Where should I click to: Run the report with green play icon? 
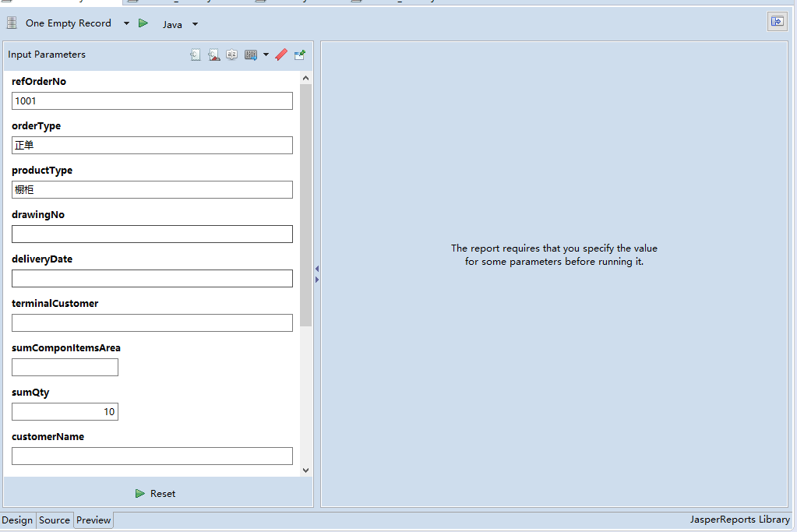click(x=143, y=23)
